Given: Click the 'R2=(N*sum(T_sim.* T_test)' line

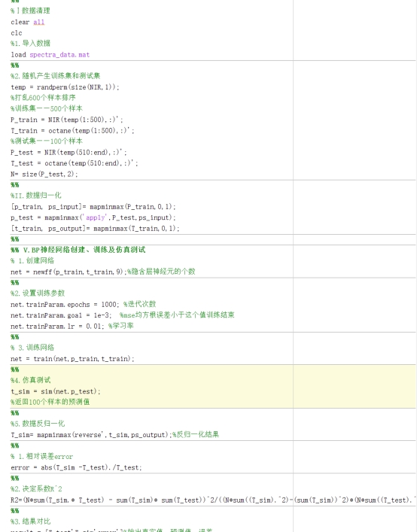Looking at the screenshot, I should pyautogui.click(x=213, y=500).
